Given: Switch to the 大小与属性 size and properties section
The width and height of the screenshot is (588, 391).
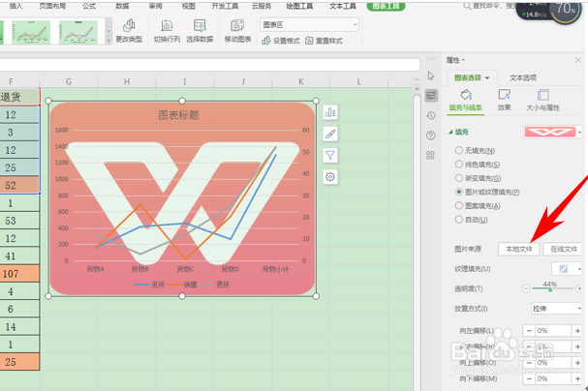Looking at the screenshot, I should [x=542, y=101].
